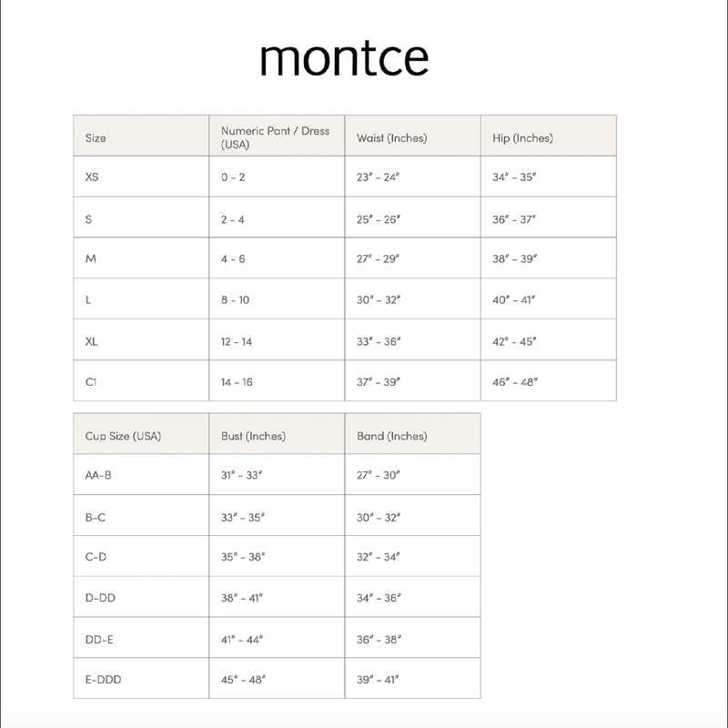728x728 pixels.
Task: Select the Cup Size (USA) header
Action: pyautogui.click(x=123, y=436)
